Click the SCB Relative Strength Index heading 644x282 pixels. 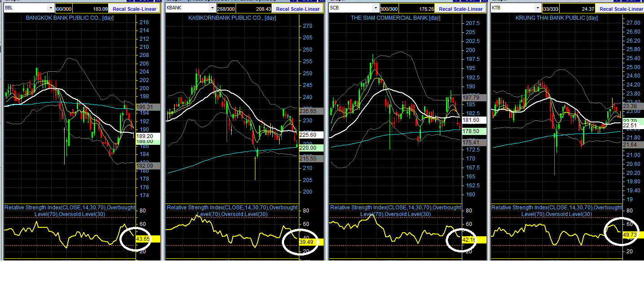[395, 211]
